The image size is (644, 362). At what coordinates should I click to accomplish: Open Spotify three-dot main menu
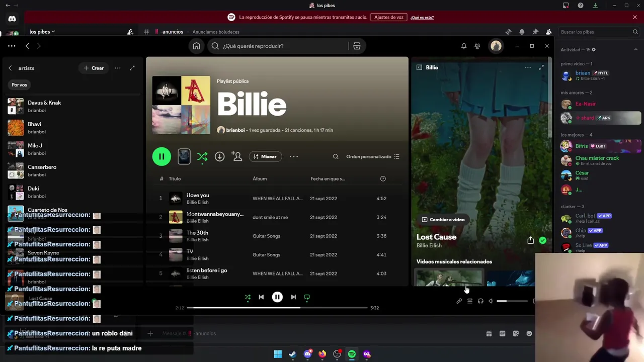[12, 46]
